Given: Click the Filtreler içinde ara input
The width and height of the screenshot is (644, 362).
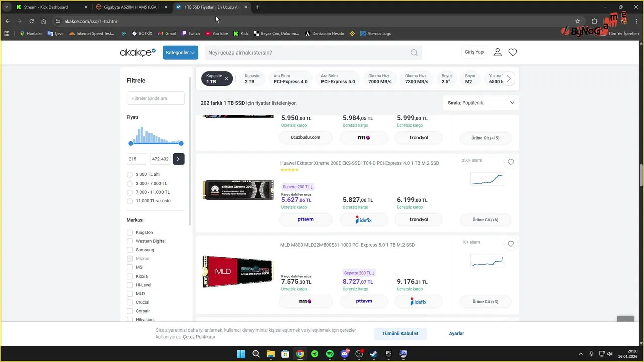Looking at the screenshot, I should (x=155, y=98).
